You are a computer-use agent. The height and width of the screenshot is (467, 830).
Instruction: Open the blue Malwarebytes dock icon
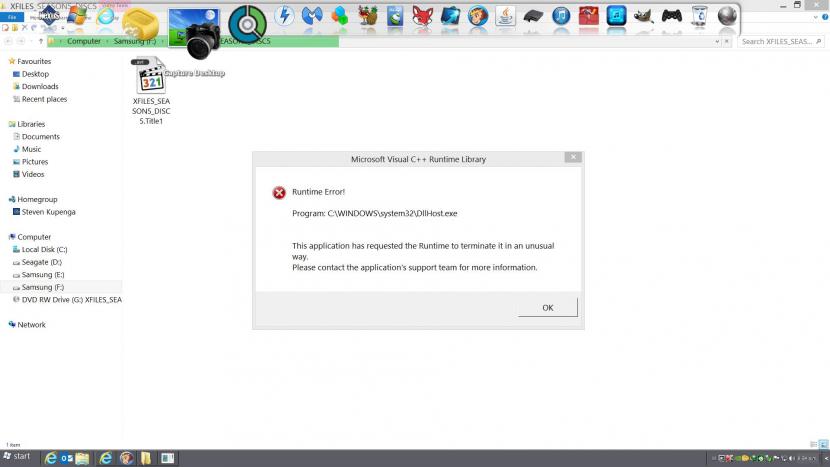coord(312,16)
